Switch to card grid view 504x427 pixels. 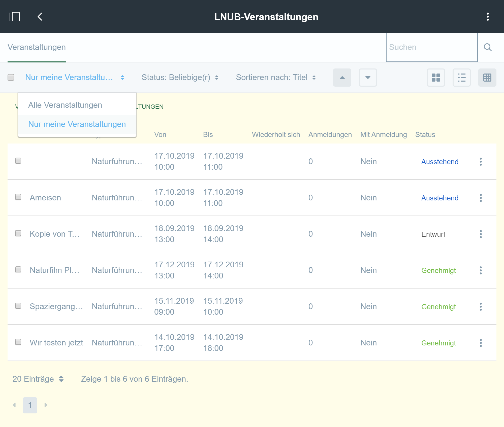(x=436, y=78)
